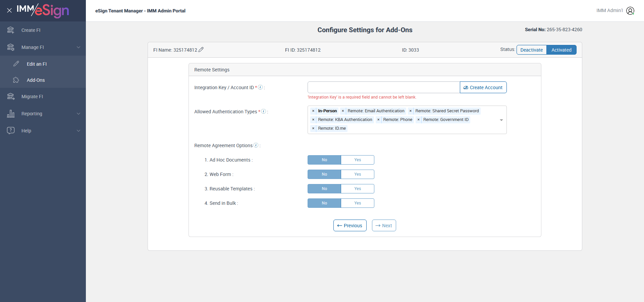Collapse the Manage FI menu chevron
Screen dimensions: 644x302
pos(78,47)
